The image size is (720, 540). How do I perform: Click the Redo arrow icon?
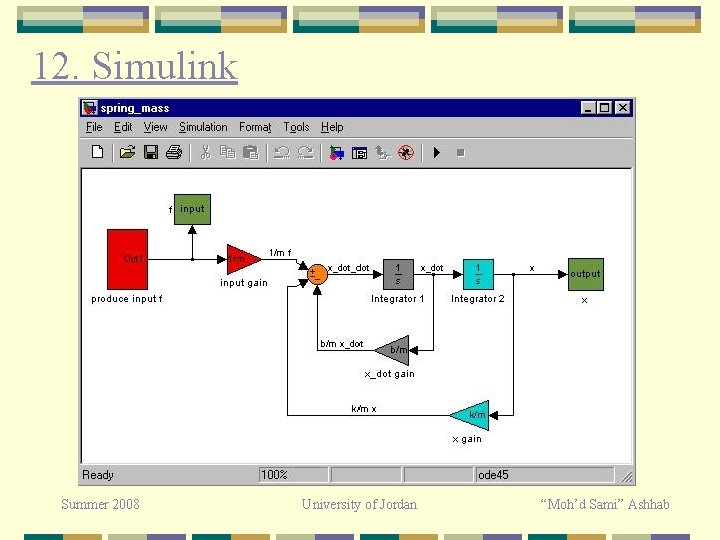click(305, 152)
